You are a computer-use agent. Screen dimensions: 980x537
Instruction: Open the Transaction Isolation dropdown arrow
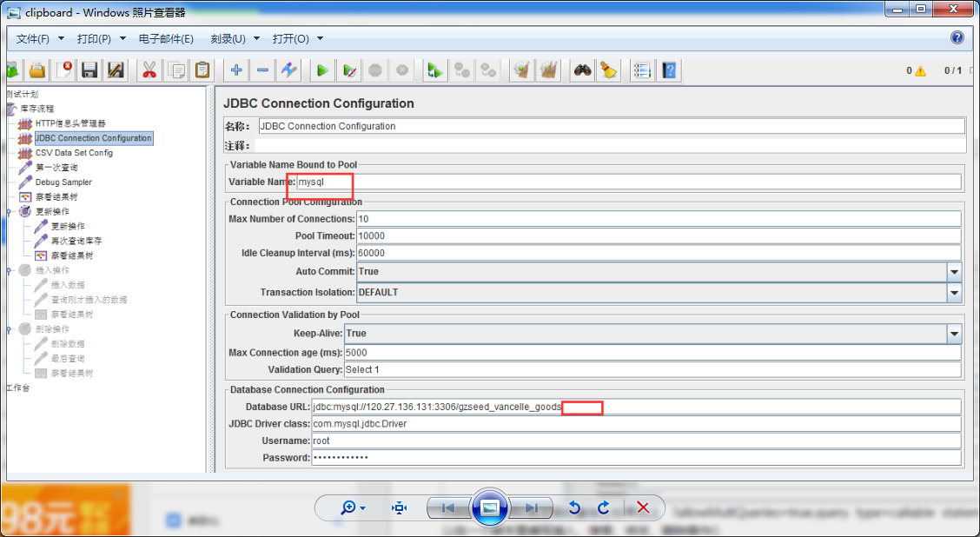[954, 293]
